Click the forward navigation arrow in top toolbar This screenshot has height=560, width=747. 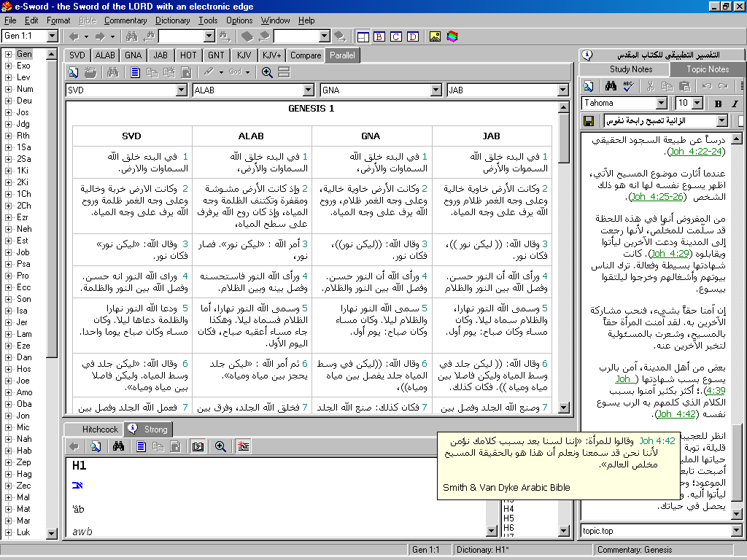click(100, 36)
